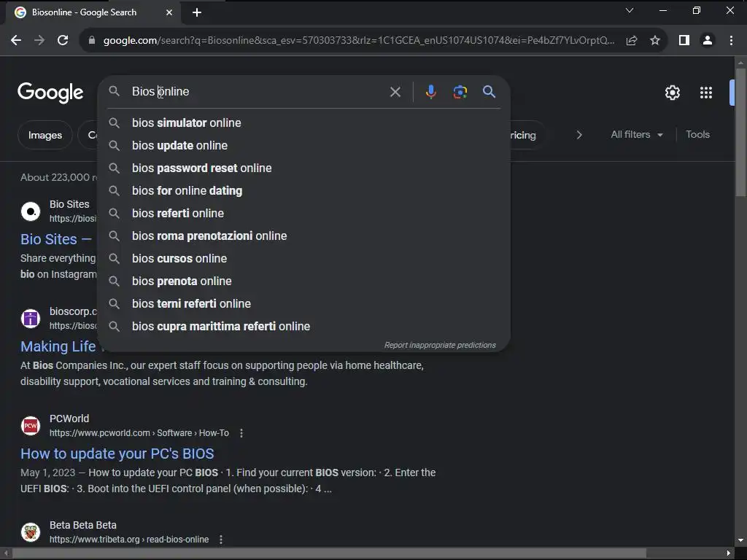The height and width of the screenshot is (560, 747).
Task: Click the horizontal page scrollbar
Action: click(x=329, y=553)
